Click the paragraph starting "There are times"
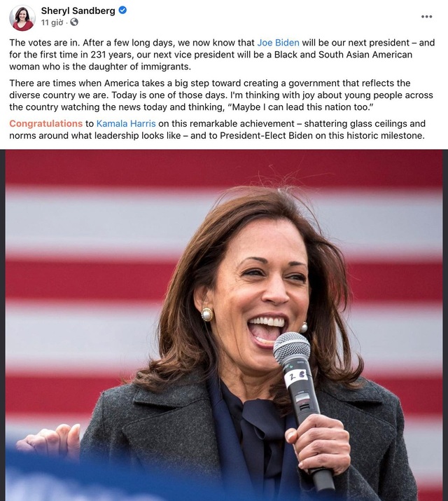Image resolution: width=448 pixels, height=501 pixels. coord(221,95)
